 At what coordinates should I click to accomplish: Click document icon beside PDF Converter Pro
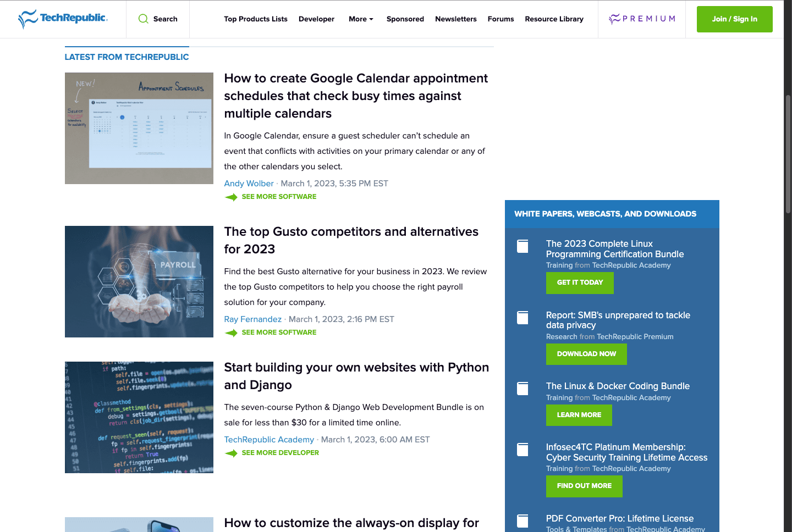pos(522,520)
